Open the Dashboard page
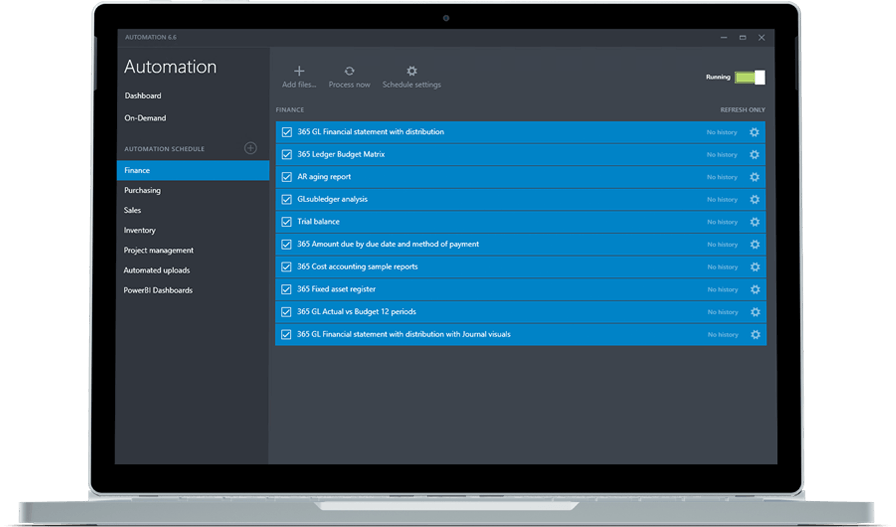 pyautogui.click(x=143, y=95)
